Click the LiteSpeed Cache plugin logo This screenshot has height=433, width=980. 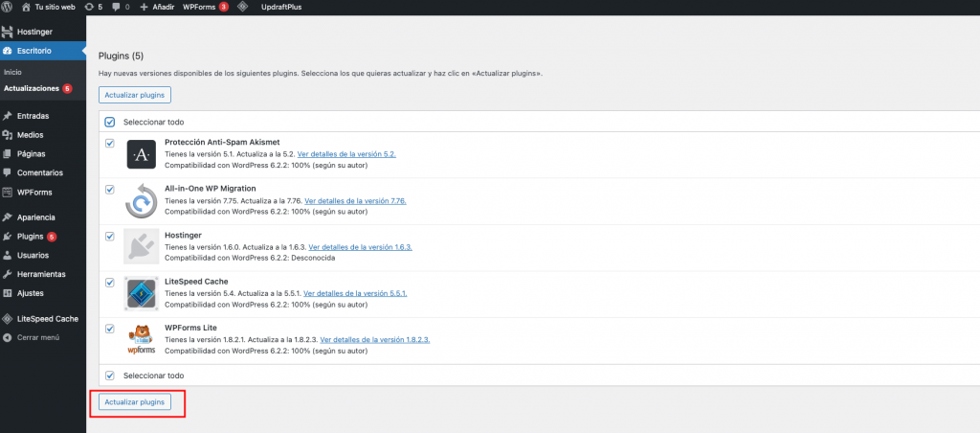click(142, 293)
